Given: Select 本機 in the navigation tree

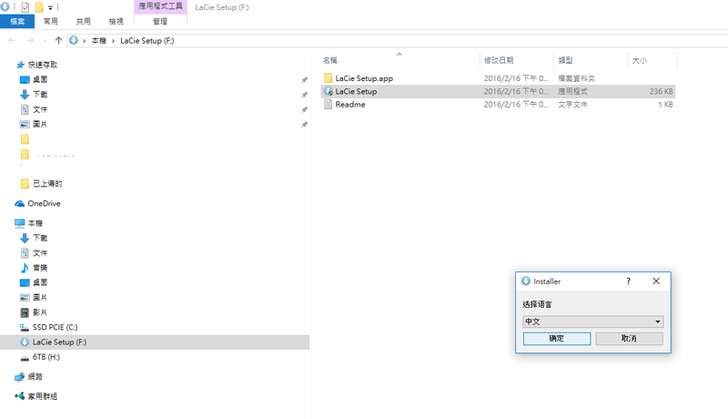Looking at the screenshot, I should point(35,223).
